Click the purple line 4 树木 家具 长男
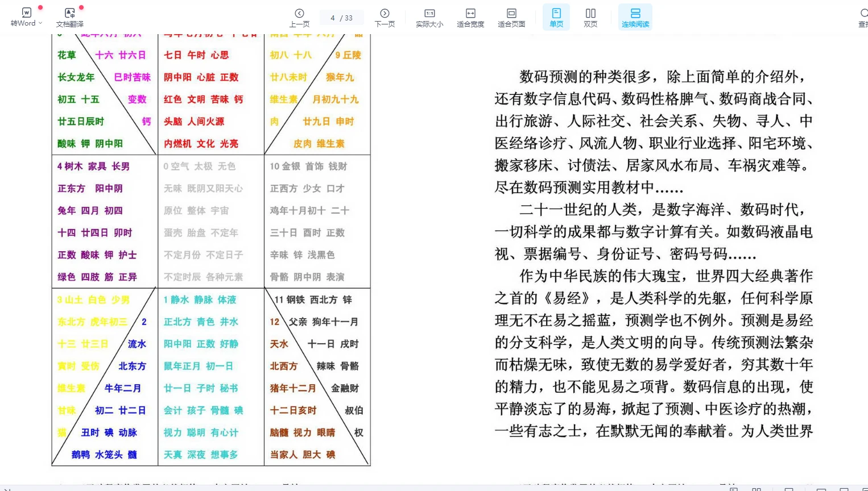Screen dimensions: 868x491 coord(93,167)
